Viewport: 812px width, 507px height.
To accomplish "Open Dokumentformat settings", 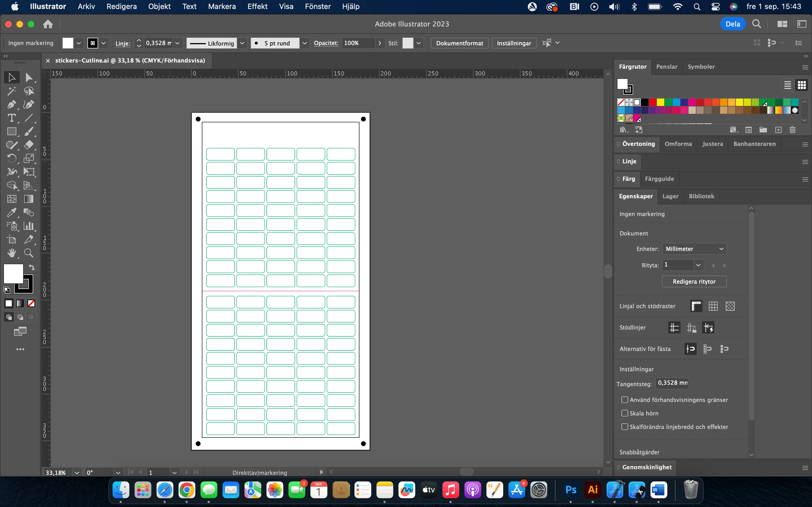I will tap(459, 43).
